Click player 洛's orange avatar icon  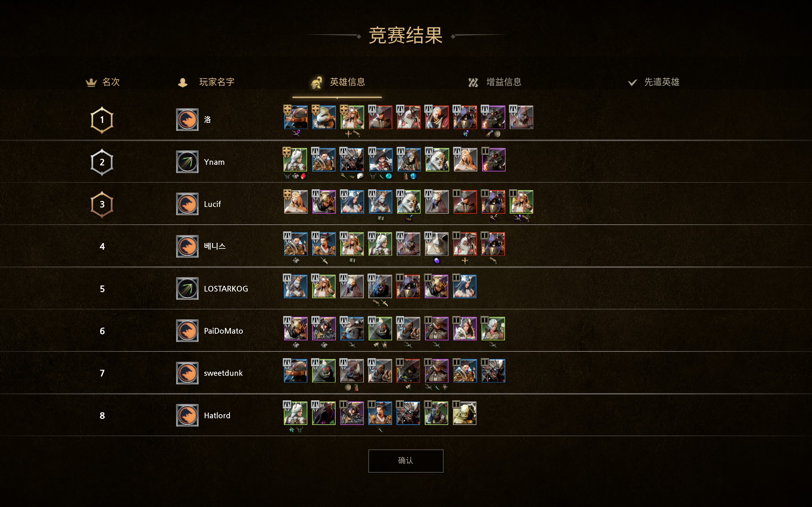click(187, 120)
